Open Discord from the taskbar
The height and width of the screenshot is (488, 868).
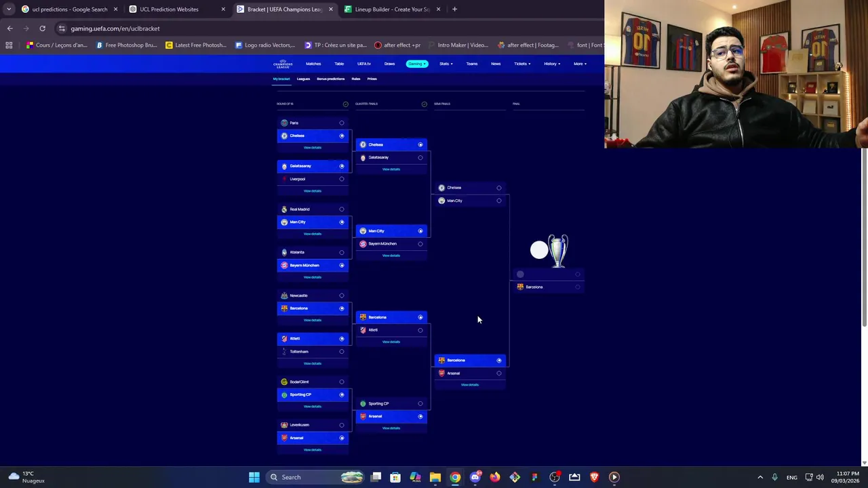tap(475, 477)
